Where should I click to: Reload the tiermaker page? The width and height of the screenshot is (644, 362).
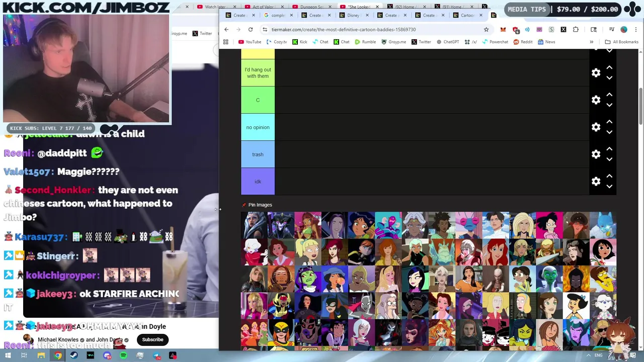250,29
